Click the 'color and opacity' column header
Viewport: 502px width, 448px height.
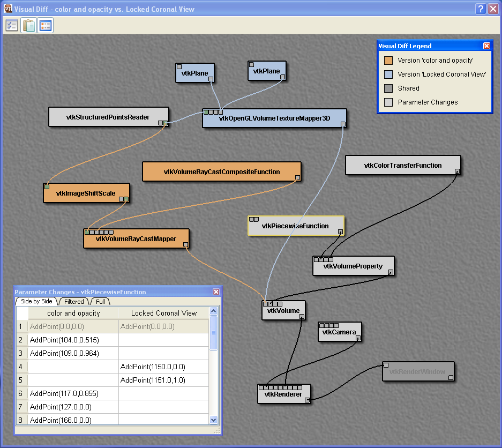(73, 313)
